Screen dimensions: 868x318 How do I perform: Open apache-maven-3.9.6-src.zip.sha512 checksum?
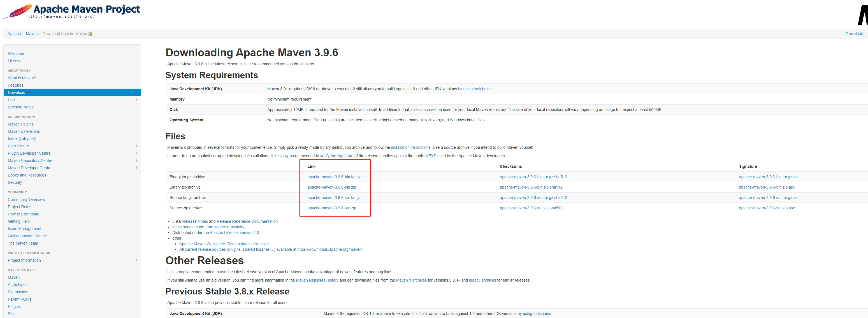531,208
